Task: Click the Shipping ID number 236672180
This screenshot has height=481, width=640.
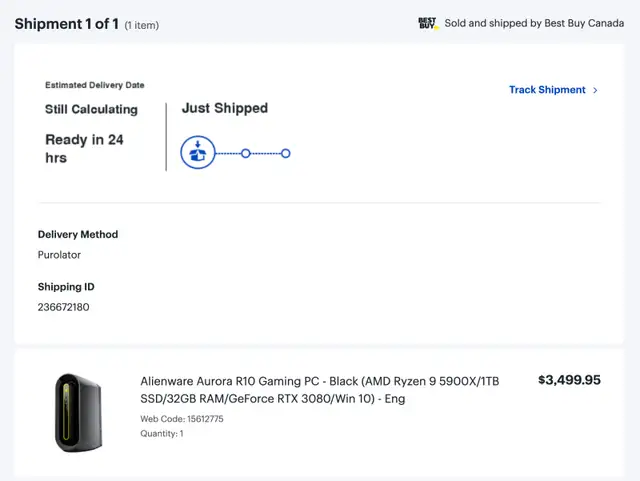Action: click(63, 307)
